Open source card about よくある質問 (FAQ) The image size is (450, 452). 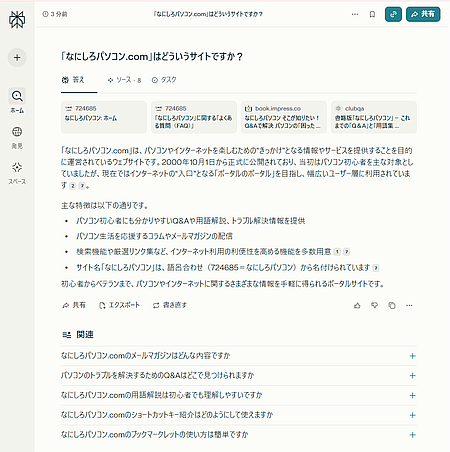[194, 117]
